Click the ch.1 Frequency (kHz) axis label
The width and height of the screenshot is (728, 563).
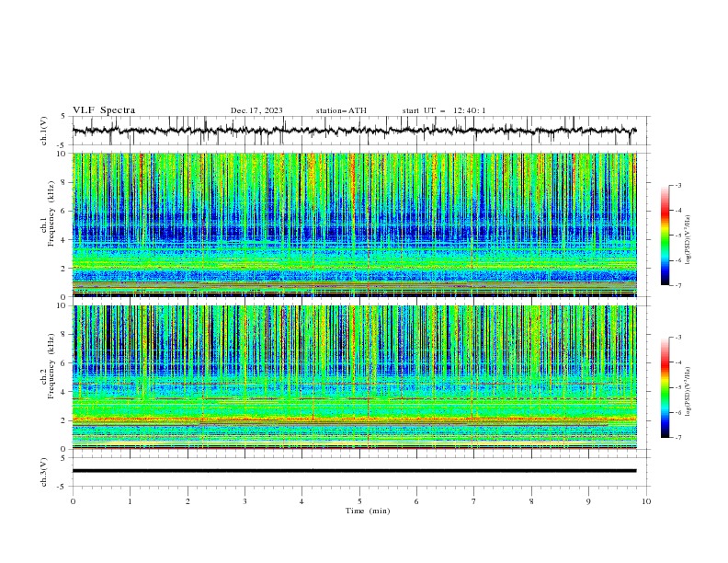(51, 213)
